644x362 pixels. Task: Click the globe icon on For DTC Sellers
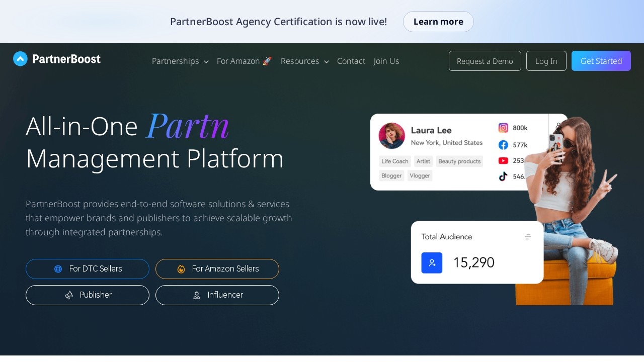coord(58,269)
